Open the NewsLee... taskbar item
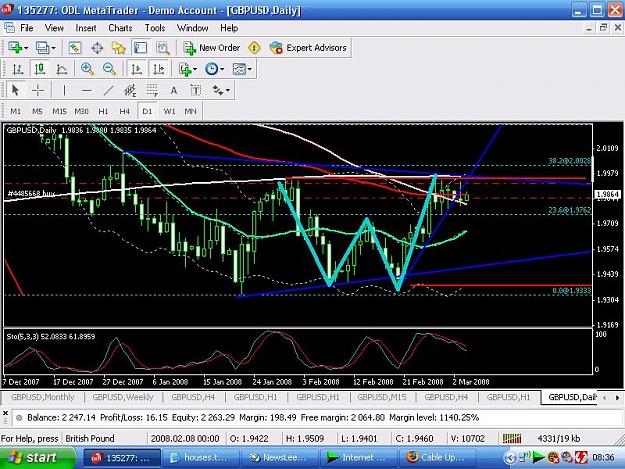 (x=280, y=457)
